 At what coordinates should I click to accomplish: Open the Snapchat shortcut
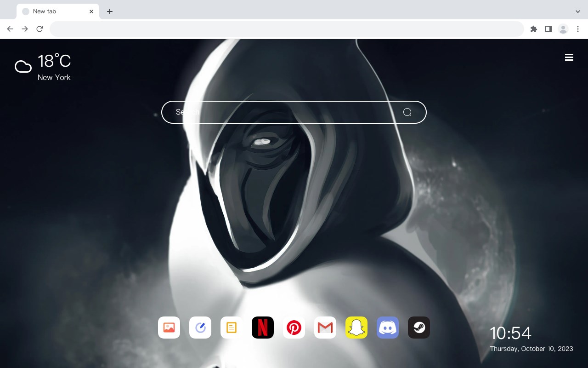pos(356,328)
